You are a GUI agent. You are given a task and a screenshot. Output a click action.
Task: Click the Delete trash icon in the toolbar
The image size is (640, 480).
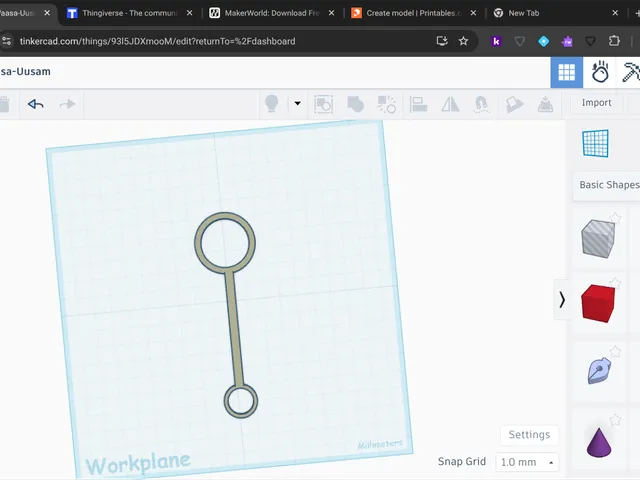[x=4, y=104]
